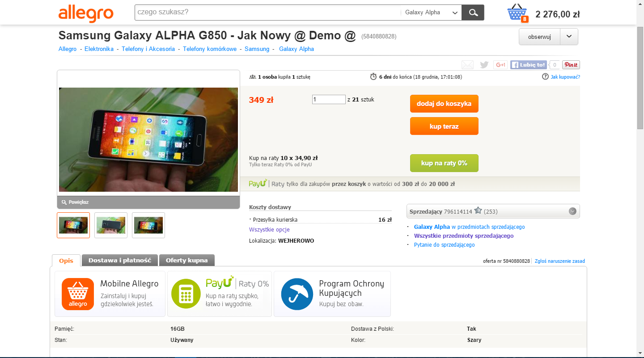Viewport: 644px width, 358px height.
Task: Click the Powiększ enlarge image control
Action: pos(76,202)
